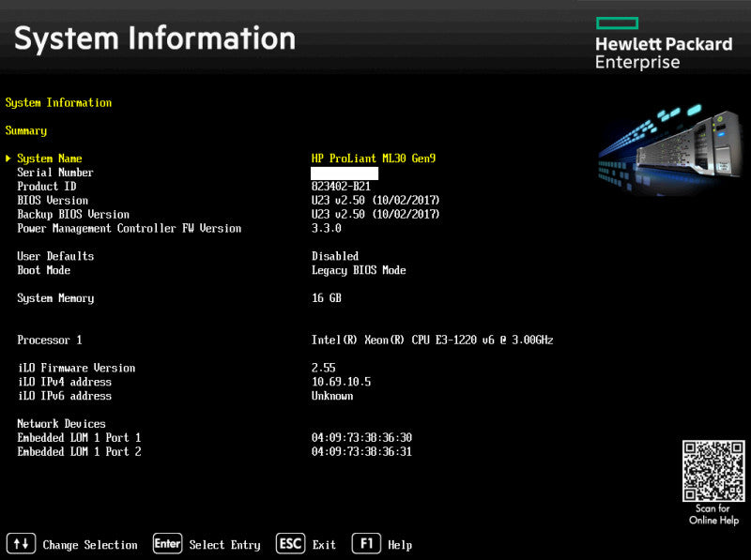751x560 pixels.
Task: Click Embedded LOM 1 Port 2 label
Action: [x=79, y=451]
